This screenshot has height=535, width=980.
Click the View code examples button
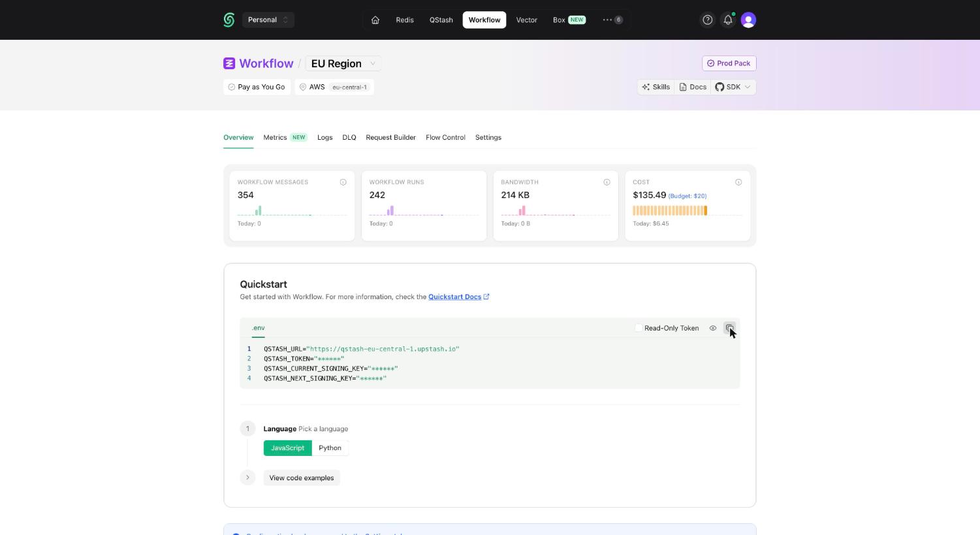(302, 478)
